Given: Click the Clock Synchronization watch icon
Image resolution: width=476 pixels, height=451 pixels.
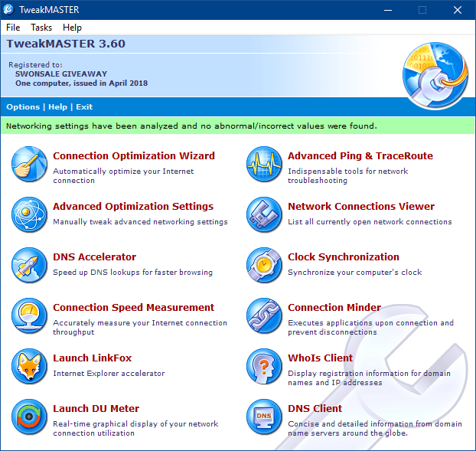Looking at the screenshot, I should (264, 265).
